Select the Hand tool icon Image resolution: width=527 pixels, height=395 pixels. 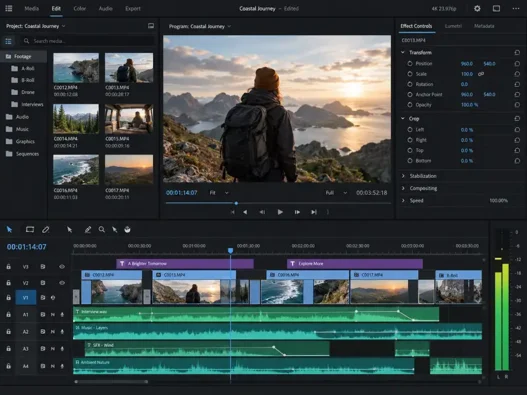127,230
